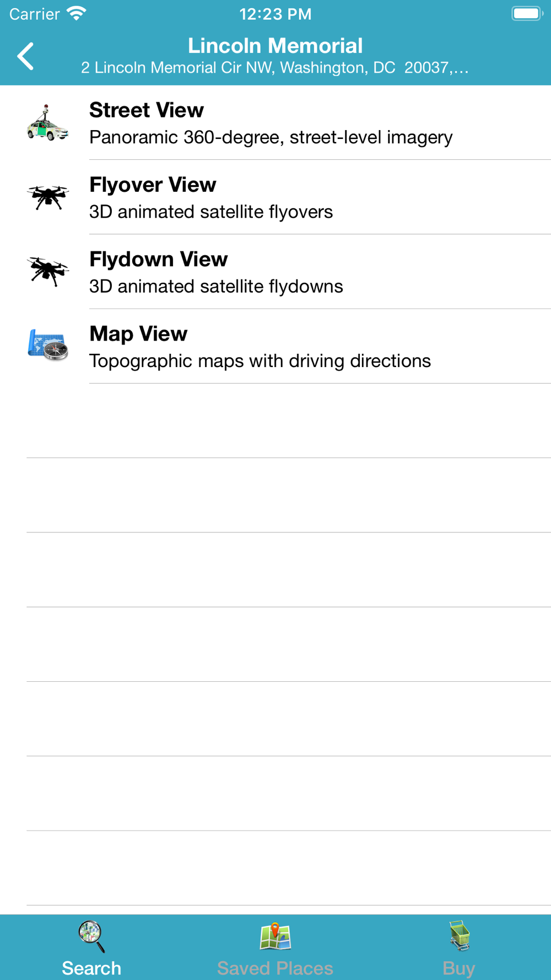Image resolution: width=551 pixels, height=980 pixels.
Task: Tap 'Panoramic 360-degree, street-level imagery' text
Action: click(x=271, y=137)
